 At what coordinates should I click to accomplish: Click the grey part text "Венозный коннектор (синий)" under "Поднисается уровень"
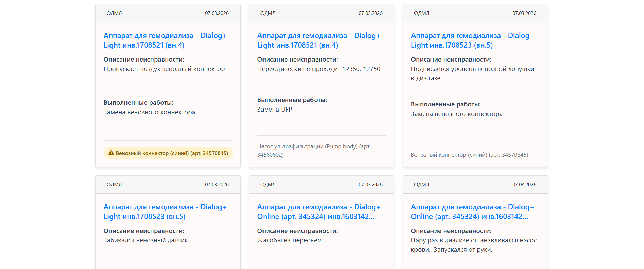470,155
